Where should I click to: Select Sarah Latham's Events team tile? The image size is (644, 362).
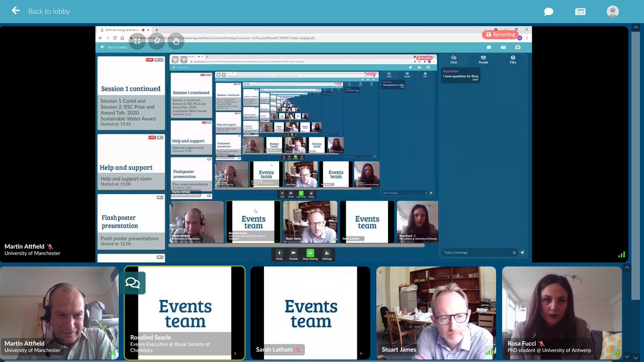point(310,313)
